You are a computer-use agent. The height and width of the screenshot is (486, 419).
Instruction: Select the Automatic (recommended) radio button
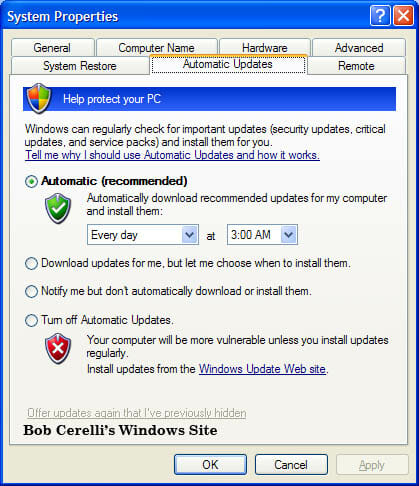tap(31, 182)
